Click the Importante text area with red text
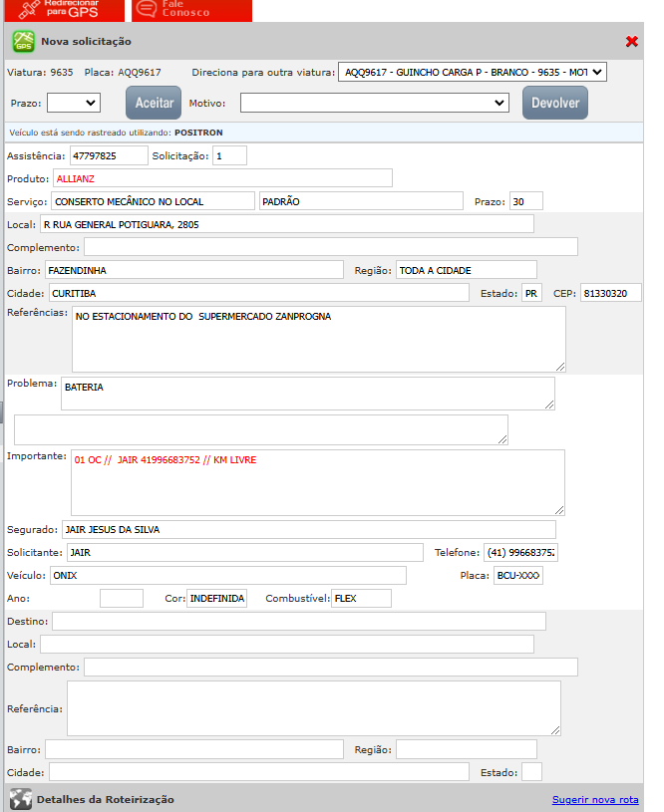664x812 pixels. 318,482
